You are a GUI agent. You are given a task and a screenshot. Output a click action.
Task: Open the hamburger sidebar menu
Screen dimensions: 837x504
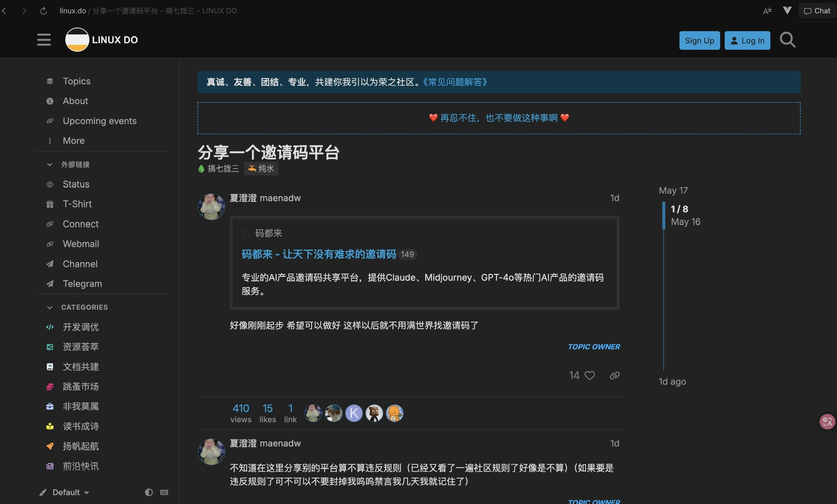[x=44, y=40]
